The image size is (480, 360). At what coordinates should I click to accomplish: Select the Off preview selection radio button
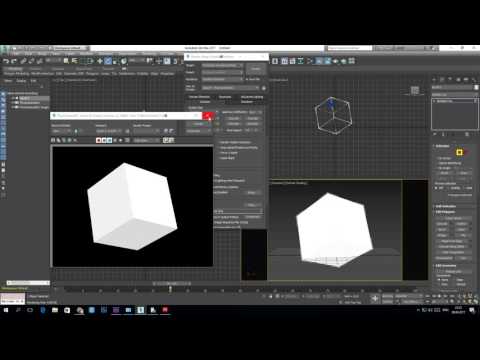(x=437, y=188)
